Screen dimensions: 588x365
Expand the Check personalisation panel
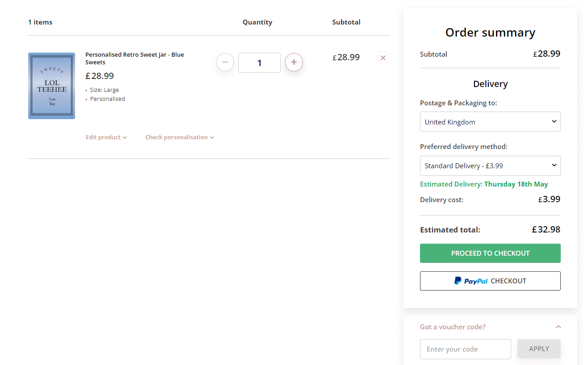176,137
